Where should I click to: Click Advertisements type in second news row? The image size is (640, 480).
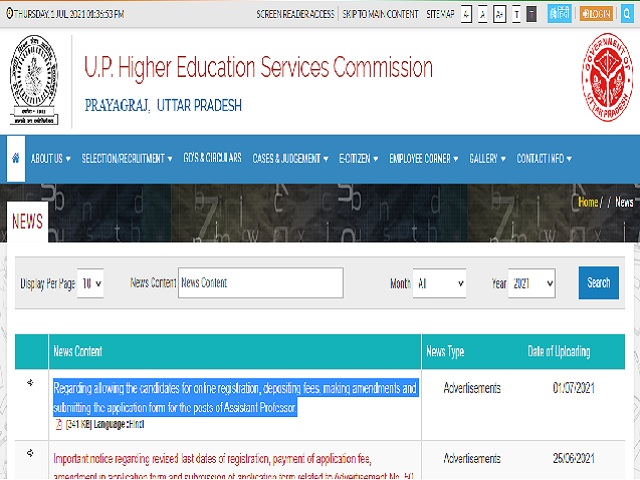coord(472,458)
